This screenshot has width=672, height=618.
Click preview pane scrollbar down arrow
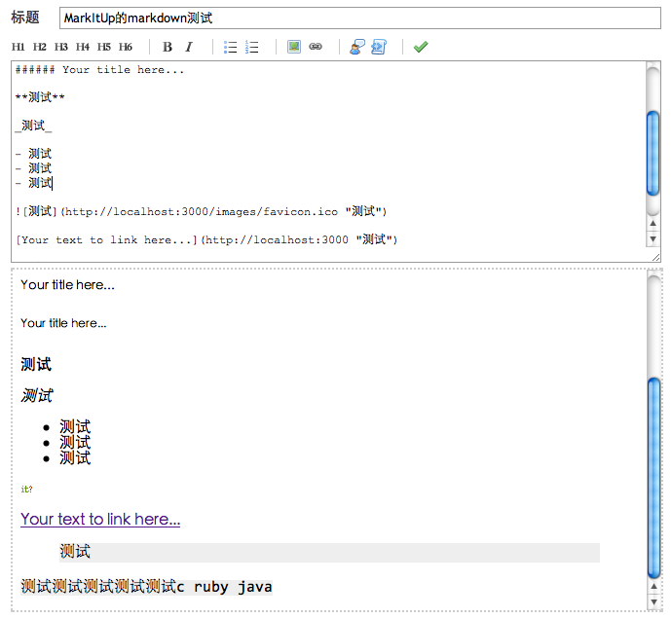coord(654,602)
